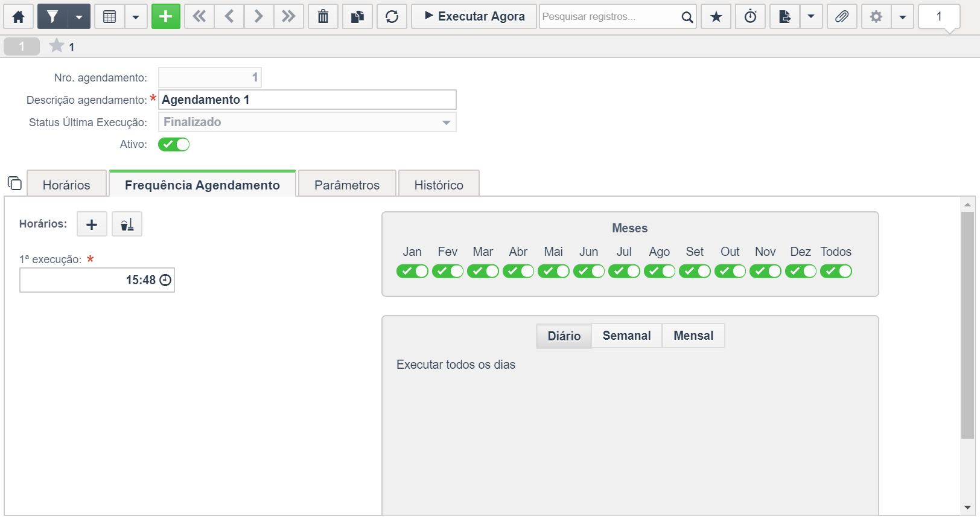Expand the settings gear dropdown arrow

tap(903, 16)
